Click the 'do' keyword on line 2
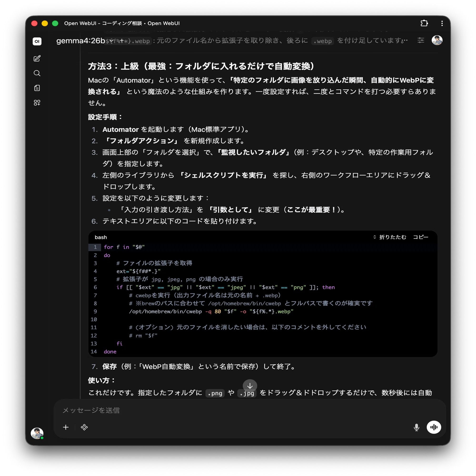Viewport: 476px width, 476px height. (x=107, y=255)
